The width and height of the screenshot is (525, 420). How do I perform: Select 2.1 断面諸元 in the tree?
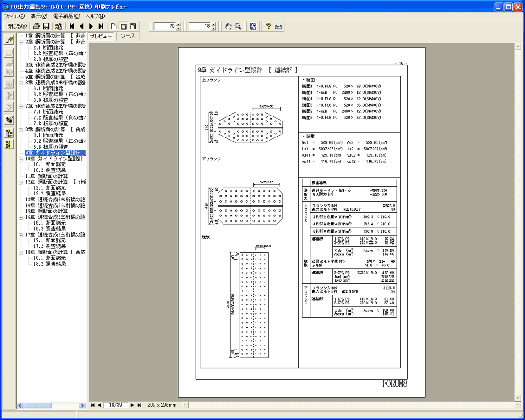pyautogui.click(x=48, y=48)
